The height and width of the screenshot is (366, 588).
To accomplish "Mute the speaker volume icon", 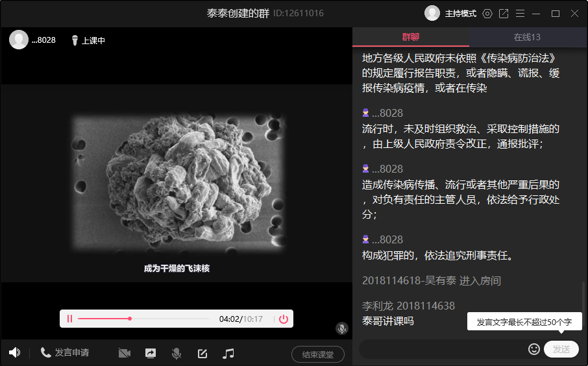I will (x=15, y=352).
